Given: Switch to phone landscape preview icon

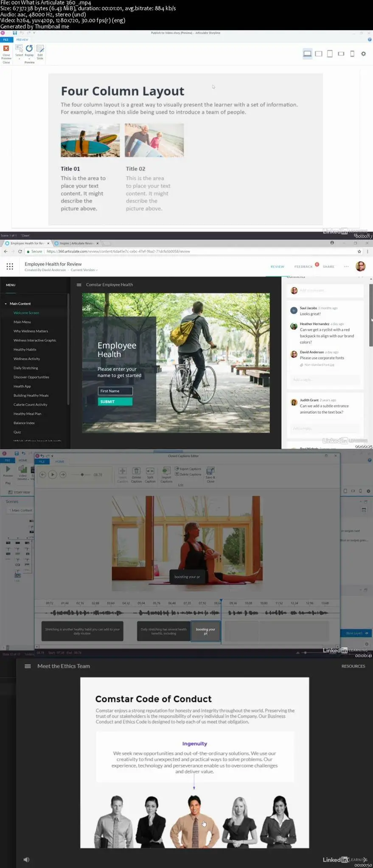Looking at the screenshot, I should click(x=341, y=54).
